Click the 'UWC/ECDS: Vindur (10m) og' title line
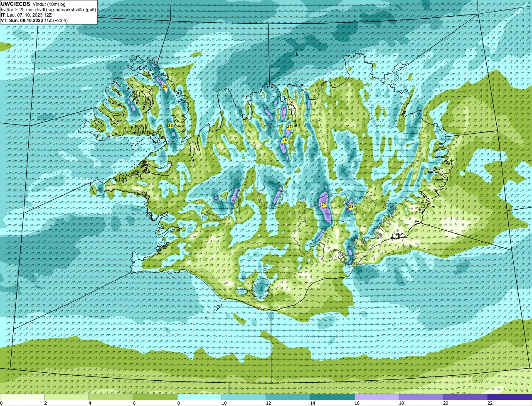The height and width of the screenshot is (406, 532). point(33,4)
